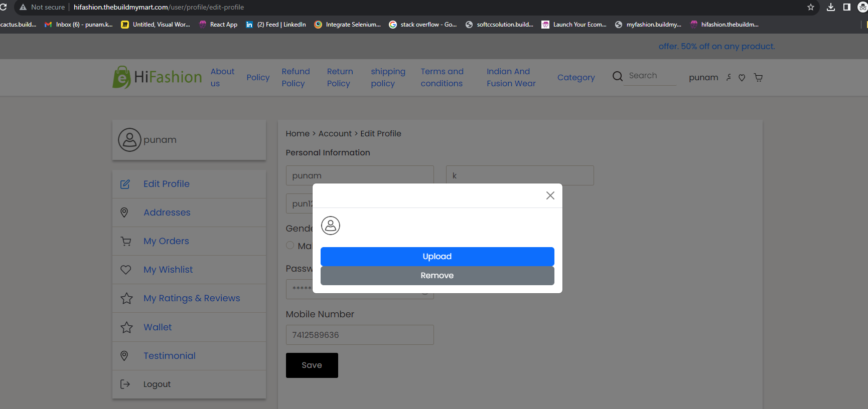The image size is (868, 409).
Task: Select the Male gender radio button
Action: click(x=290, y=245)
